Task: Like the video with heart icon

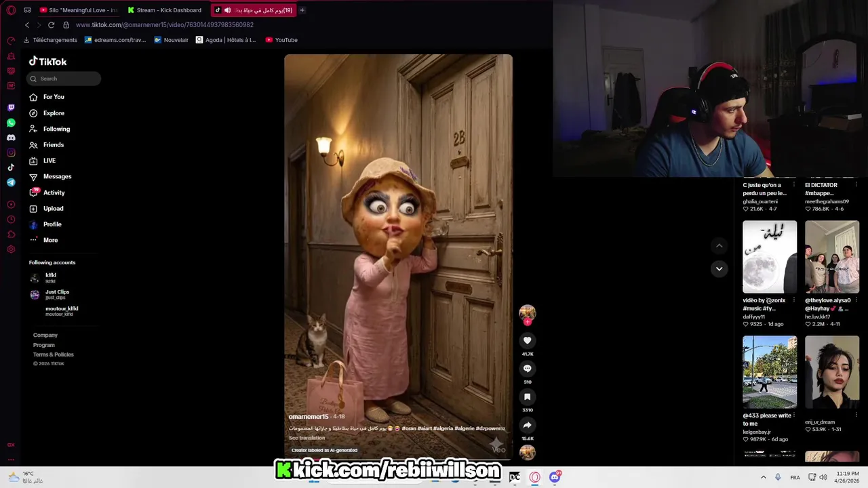Action: click(528, 341)
